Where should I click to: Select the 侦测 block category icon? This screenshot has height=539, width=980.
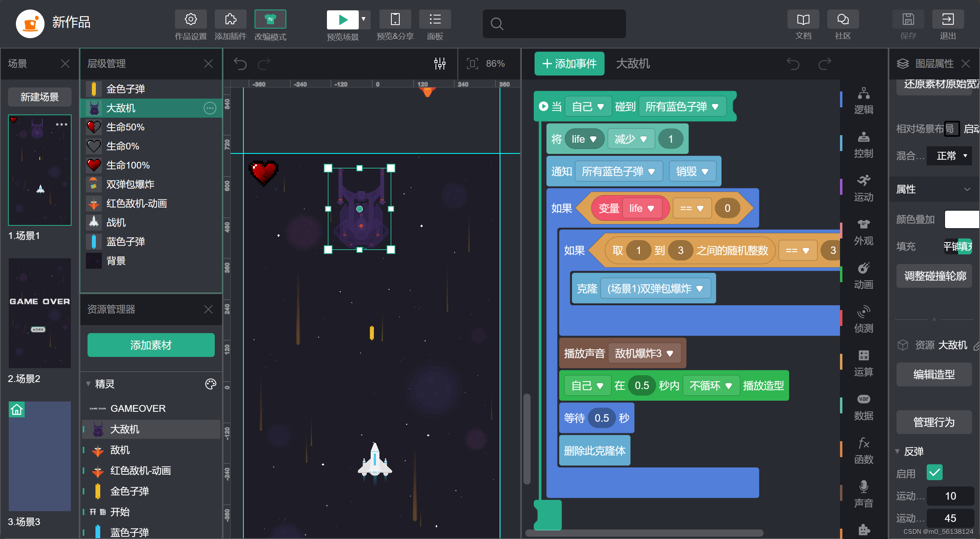tap(863, 312)
